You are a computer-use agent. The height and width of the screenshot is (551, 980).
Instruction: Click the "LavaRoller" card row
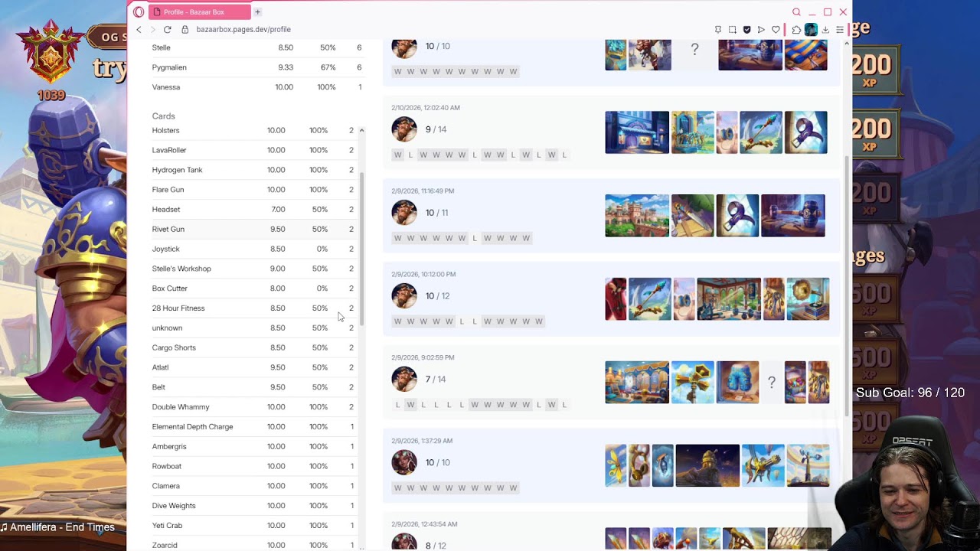click(253, 150)
